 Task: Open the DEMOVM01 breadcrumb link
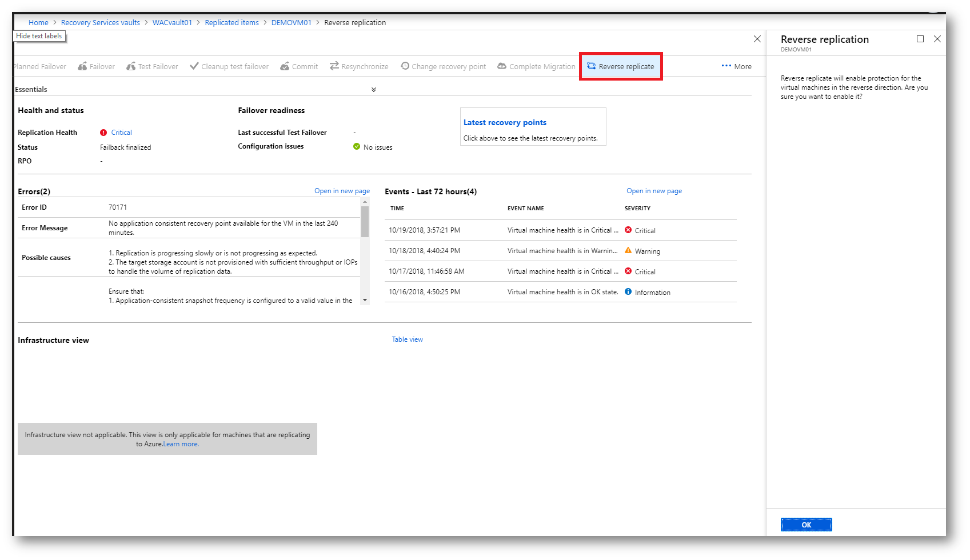click(x=292, y=23)
